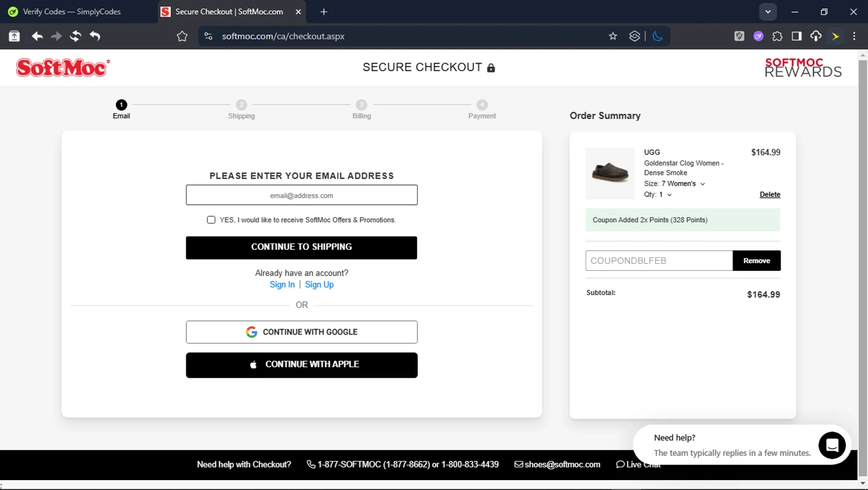Click the SoftMoc logo
This screenshot has width=868, height=490.
tap(62, 68)
